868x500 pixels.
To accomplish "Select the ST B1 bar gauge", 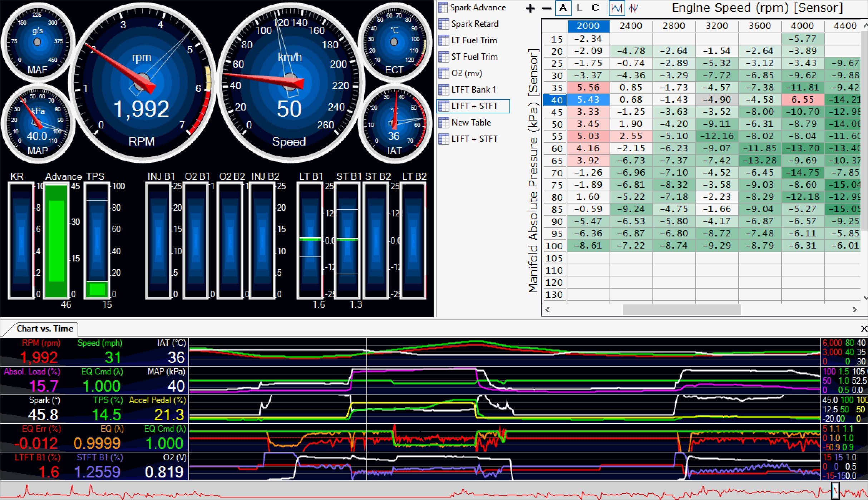I will (x=347, y=241).
